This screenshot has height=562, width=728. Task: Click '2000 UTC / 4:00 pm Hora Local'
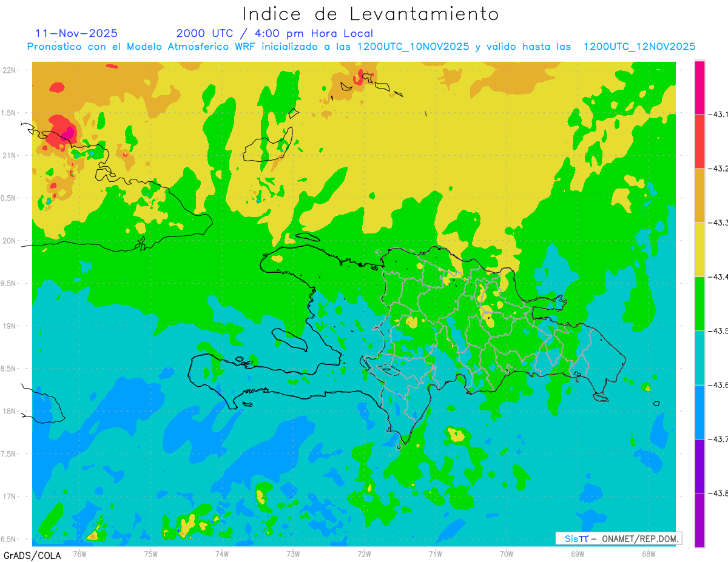coord(275,34)
